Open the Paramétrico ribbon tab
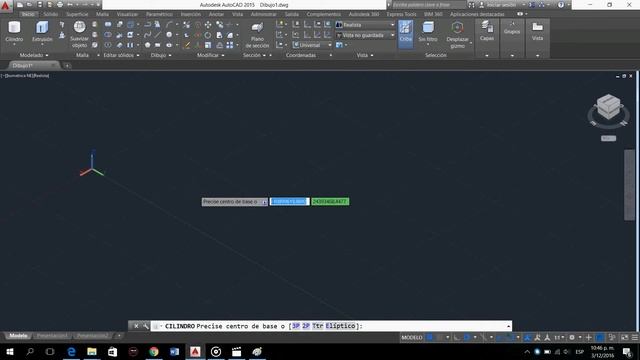Image resolution: width=640 pixels, height=360 pixels. [159, 14]
